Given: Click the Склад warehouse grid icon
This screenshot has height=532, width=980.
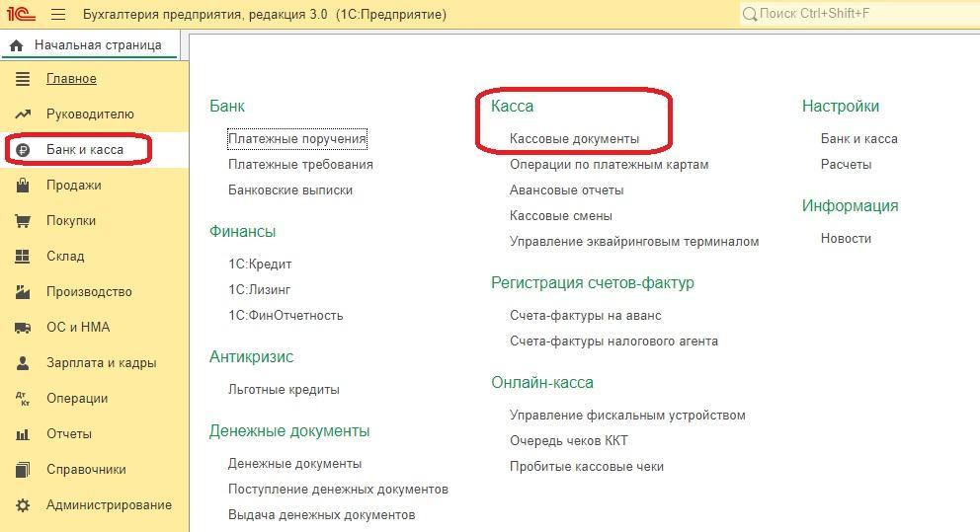Looking at the screenshot, I should point(23,257).
